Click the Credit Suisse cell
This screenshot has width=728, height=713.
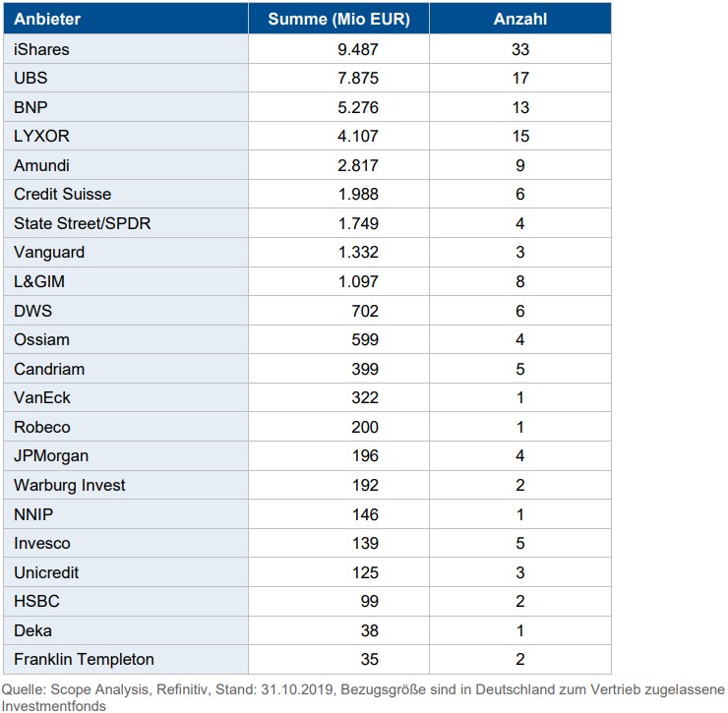tap(62, 194)
